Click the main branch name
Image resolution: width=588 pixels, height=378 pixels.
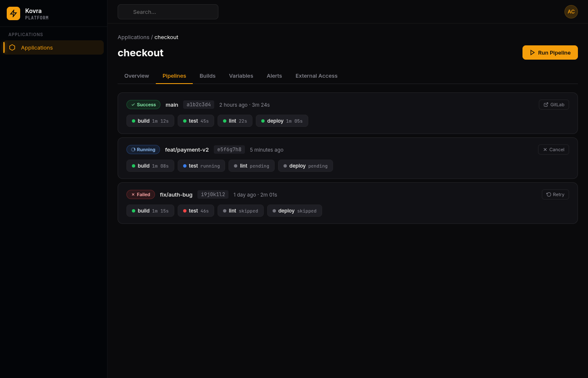pyautogui.click(x=172, y=105)
